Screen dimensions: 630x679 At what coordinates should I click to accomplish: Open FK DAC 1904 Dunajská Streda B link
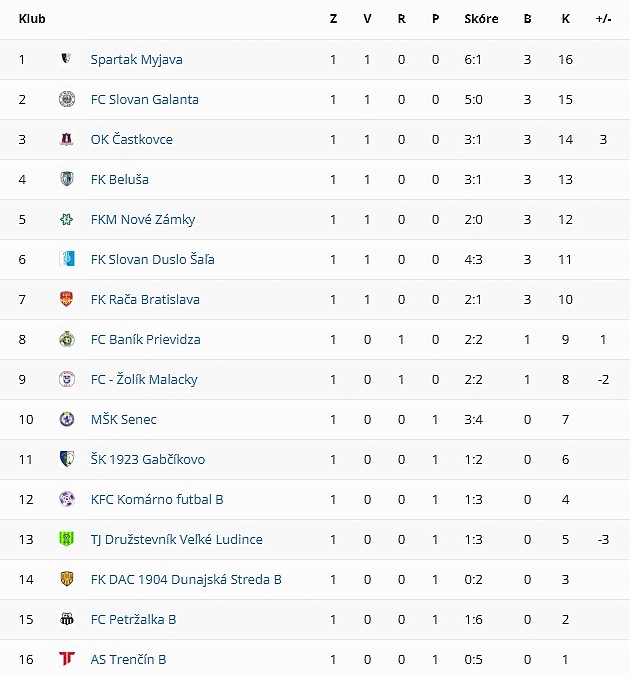pos(186,579)
